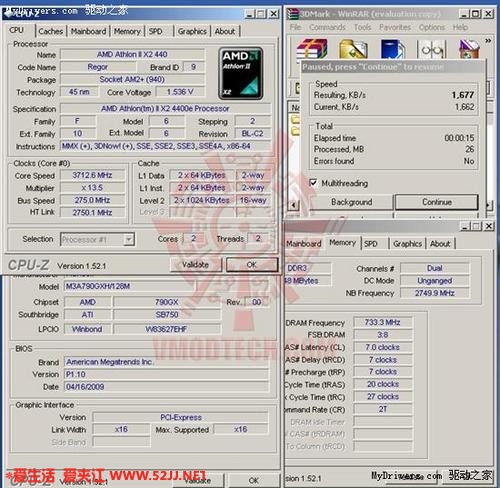Click the Bus Speed value 275.0 MHz
Viewport: 500px width, 488px height.
[92, 200]
